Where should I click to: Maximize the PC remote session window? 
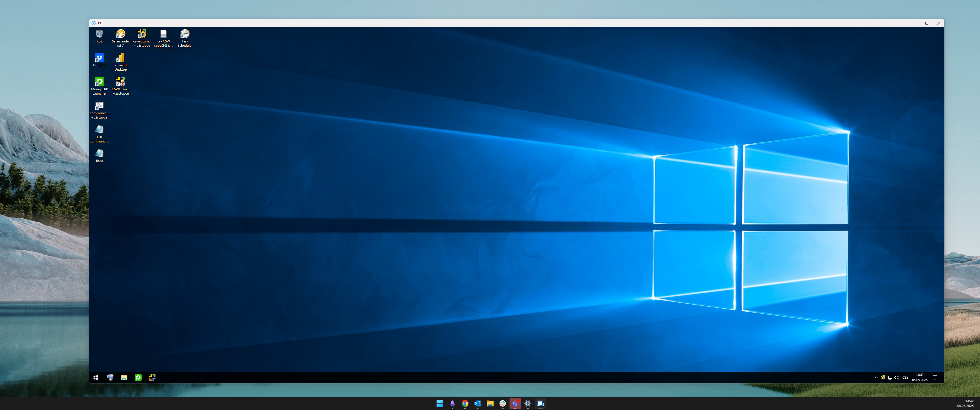point(927,23)
